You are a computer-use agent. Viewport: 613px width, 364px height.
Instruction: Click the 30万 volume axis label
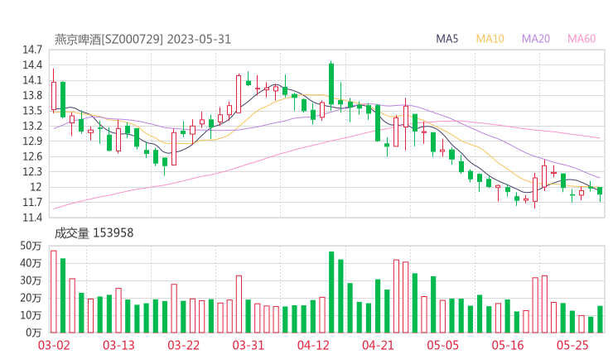[31, 280]
